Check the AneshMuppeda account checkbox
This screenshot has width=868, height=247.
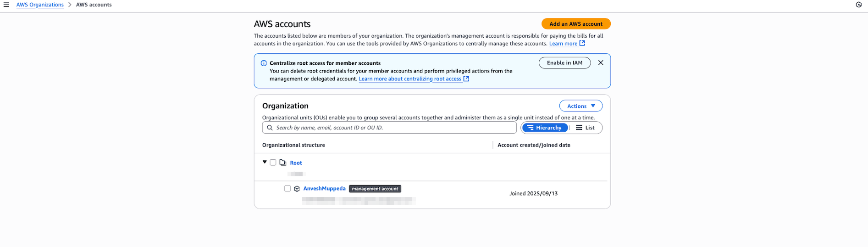click(287, 189)
